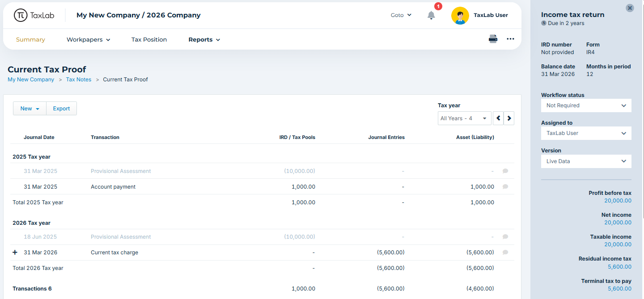Switch to the Tax Position tab
Viewport: 644px width, 299px height.
149,39
